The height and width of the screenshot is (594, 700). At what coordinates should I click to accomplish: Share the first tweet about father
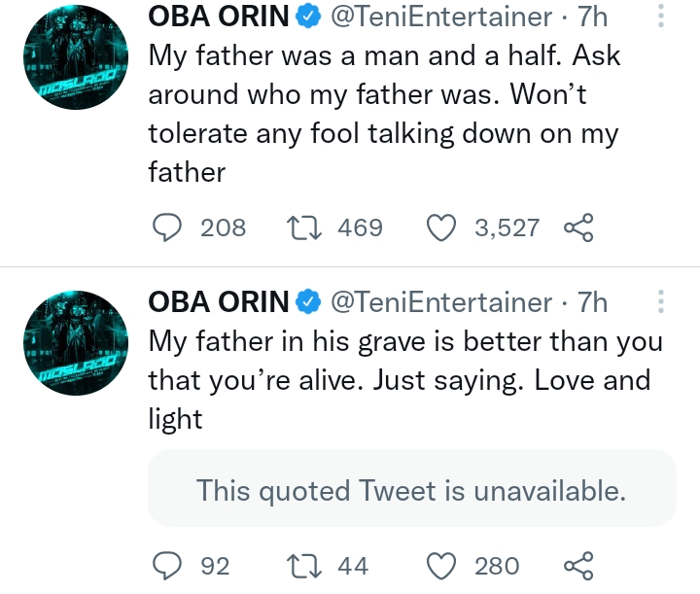point(577,228)
